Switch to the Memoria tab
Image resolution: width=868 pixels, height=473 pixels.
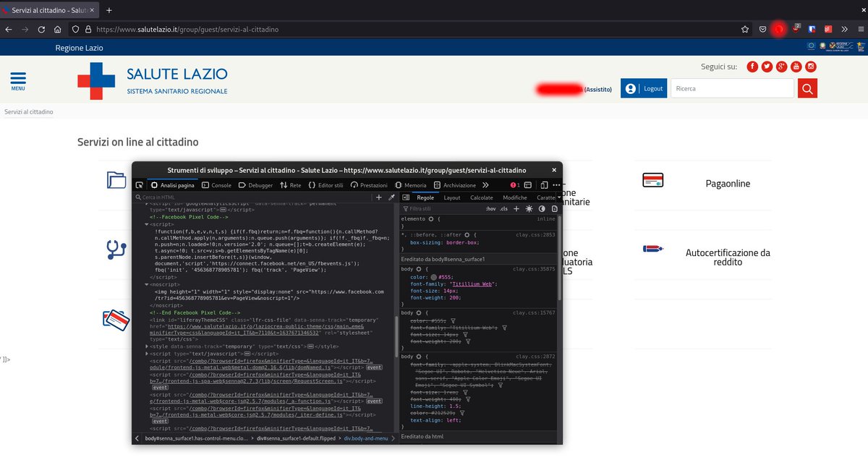[411, 185]
